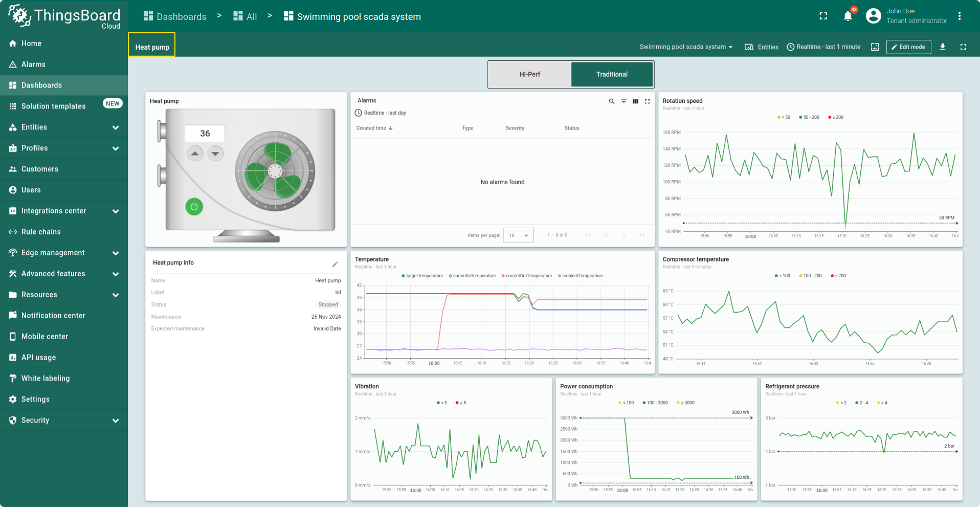
Task: Open the Swimming pool scada system state dropdown
Action: tap(687, 47)
